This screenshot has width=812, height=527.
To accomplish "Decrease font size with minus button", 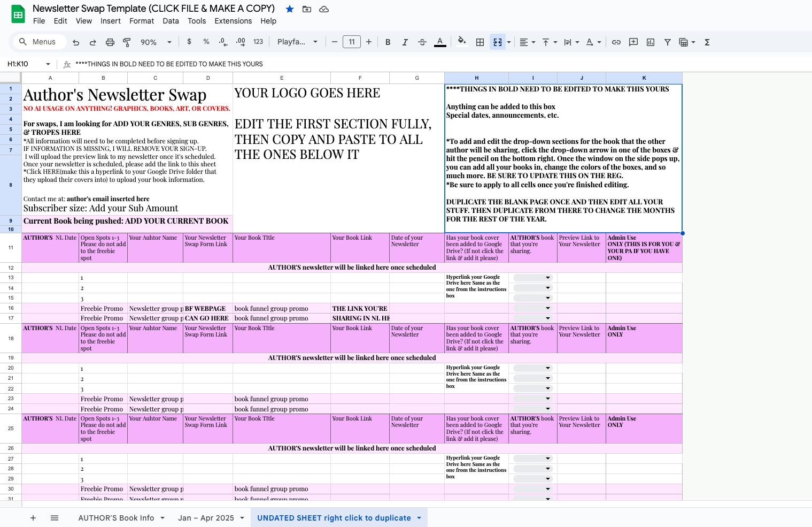I will (x=335, y=42).
